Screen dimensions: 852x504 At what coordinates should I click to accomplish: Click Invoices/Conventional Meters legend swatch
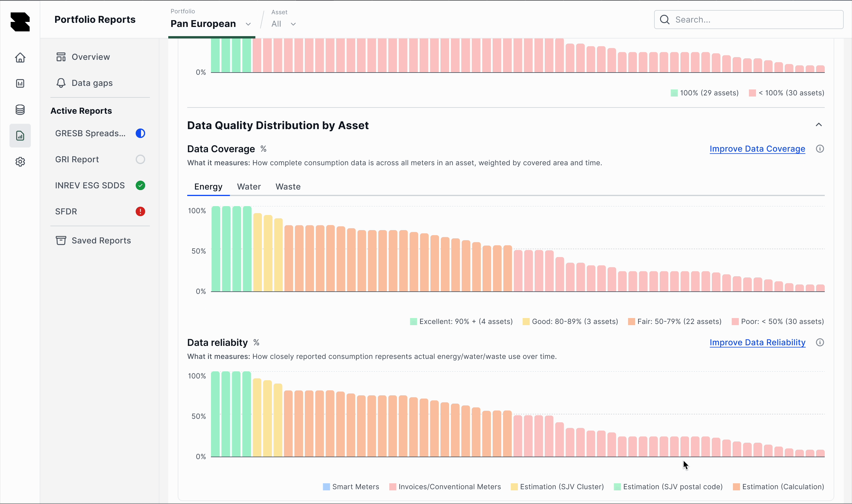tap(392, 487)
